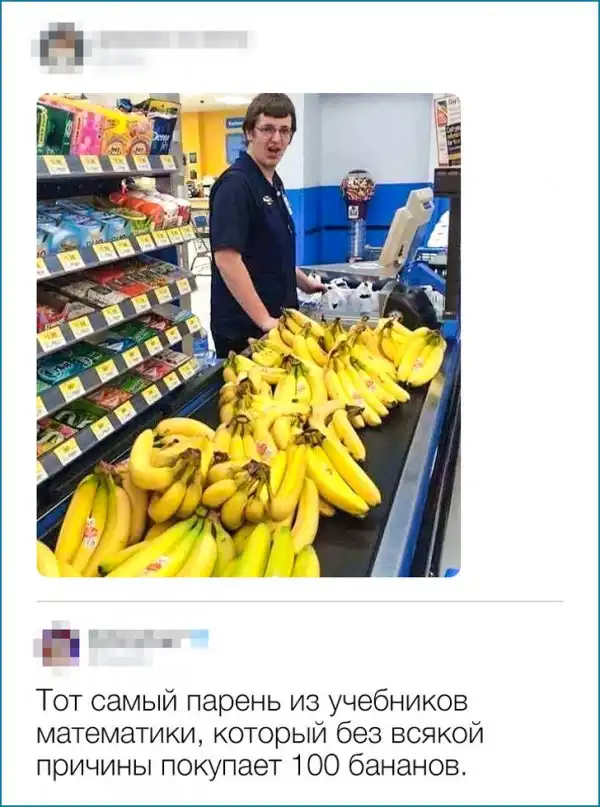The height and width of the screenshot is (807, 600).
Task: Click the poster on the photo's right wall
Action: (447, 130)
